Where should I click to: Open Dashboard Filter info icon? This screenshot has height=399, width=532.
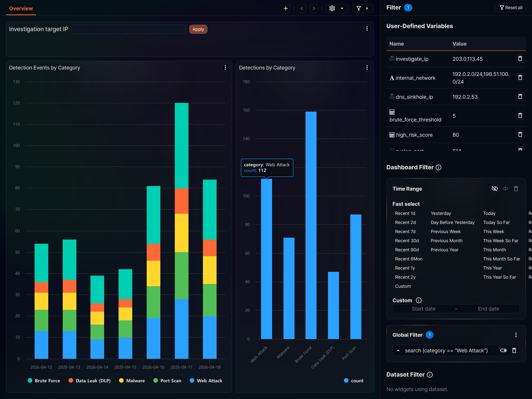439,167
